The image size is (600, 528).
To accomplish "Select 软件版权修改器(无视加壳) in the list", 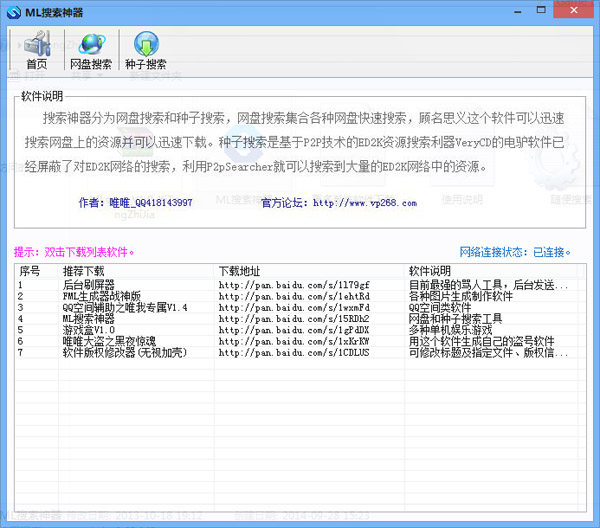I will click(x=120, y=352).
